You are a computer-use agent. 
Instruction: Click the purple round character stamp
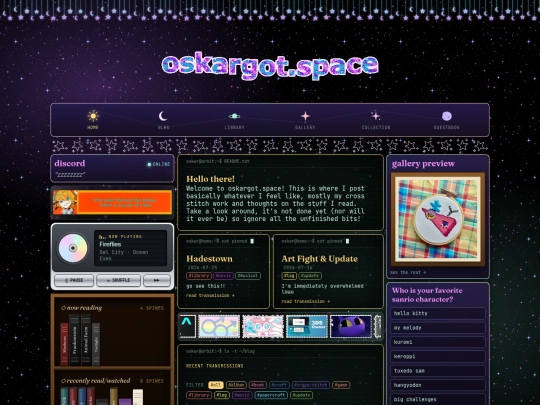pyautogui.click(x=351, y=326)
